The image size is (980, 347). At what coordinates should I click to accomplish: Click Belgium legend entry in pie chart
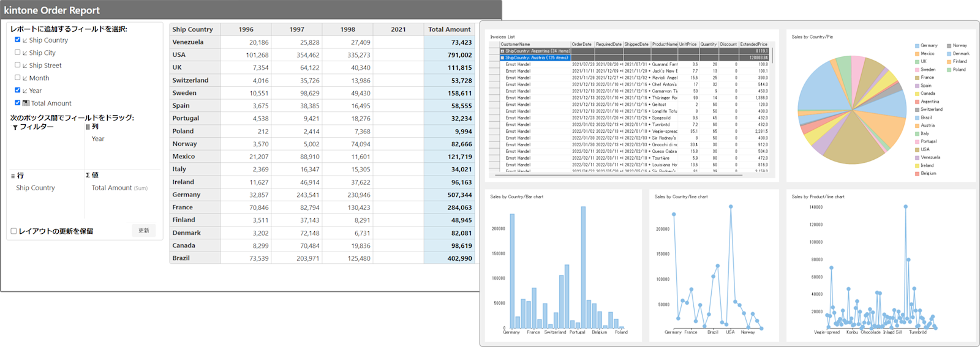925,173
